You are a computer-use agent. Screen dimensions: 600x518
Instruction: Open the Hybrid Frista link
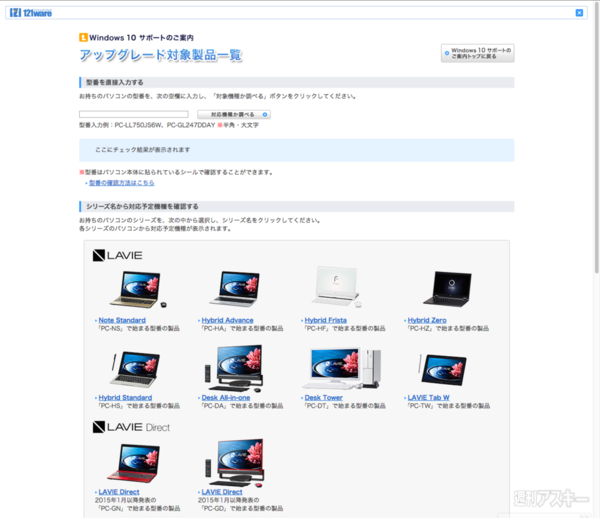click(326, 320)
